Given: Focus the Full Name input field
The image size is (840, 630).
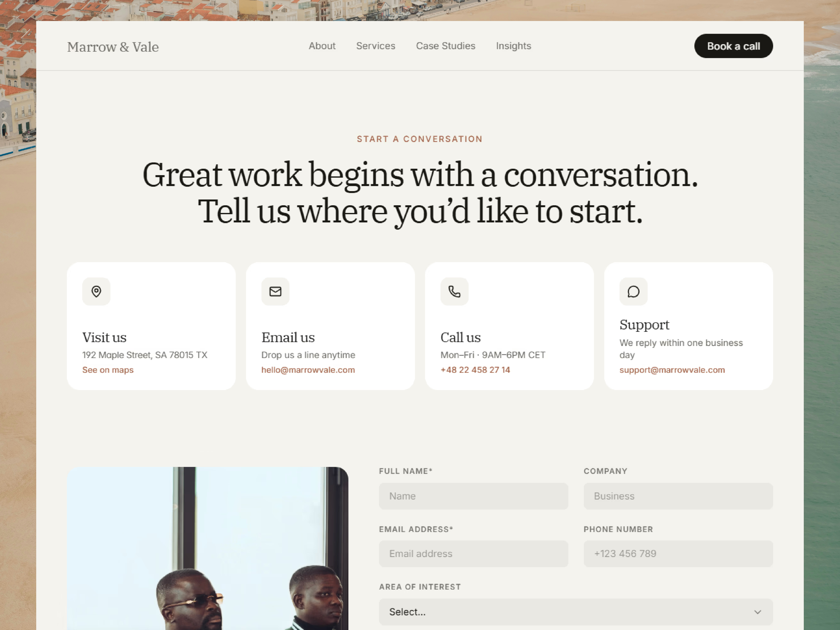Looking at the screenshot, I should click(x=473, y=496).
